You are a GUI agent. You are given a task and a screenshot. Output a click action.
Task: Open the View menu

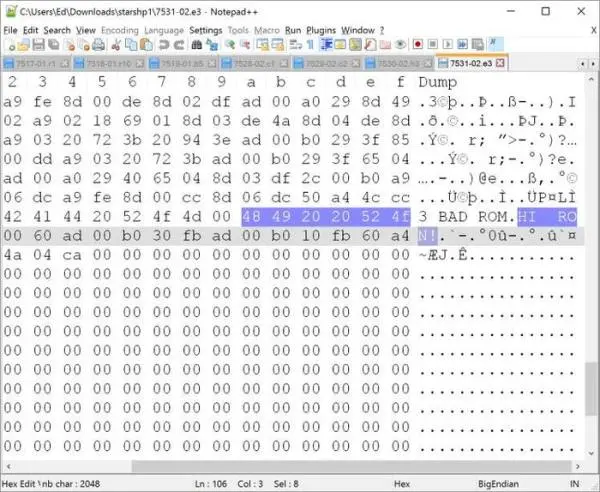(x=86, y=30)
